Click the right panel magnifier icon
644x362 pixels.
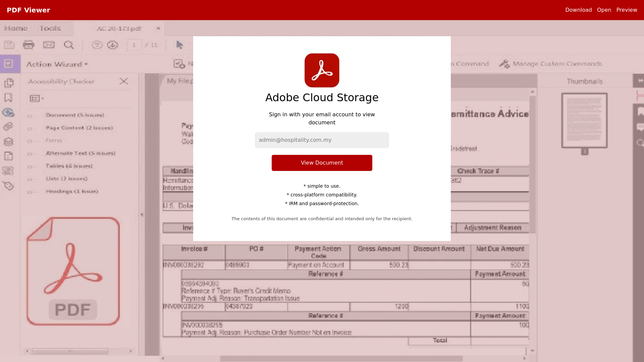point(640,143)
